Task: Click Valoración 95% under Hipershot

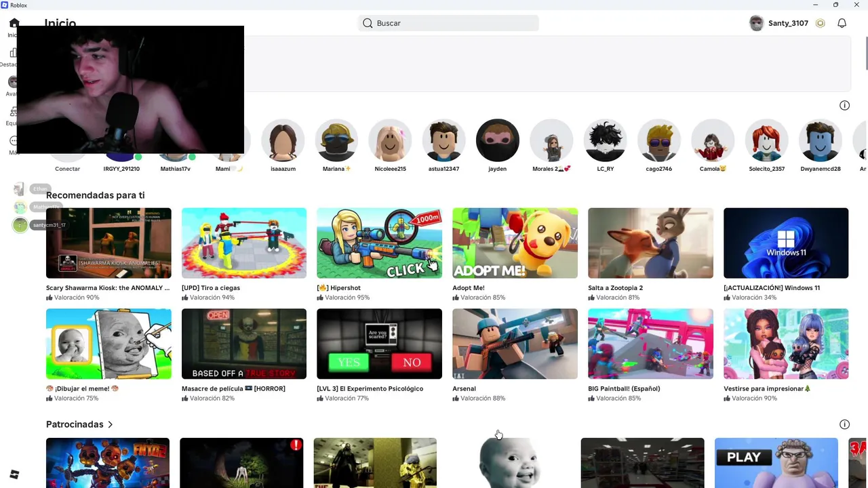Action: (x=347, y=298)
